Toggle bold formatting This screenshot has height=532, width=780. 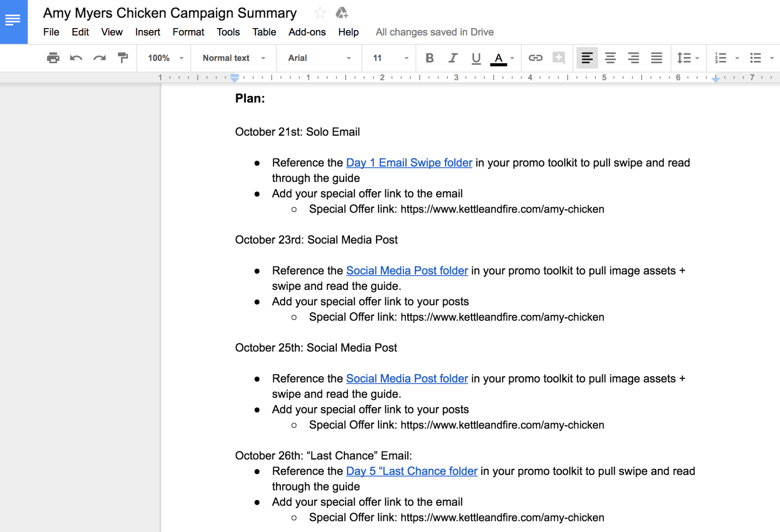[430, 58]
